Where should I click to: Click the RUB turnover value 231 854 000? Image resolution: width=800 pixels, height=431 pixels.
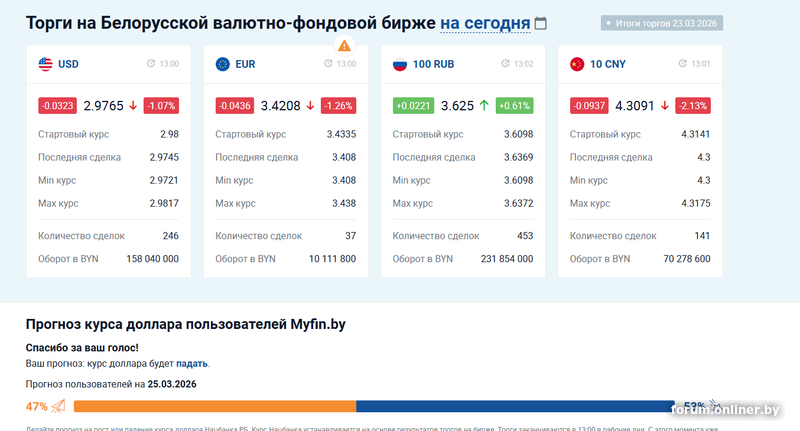(507, 259)
